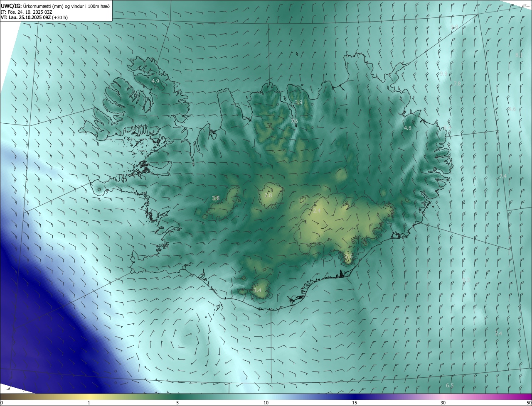
Task: Click the 8.1 value label over the sea
Action: click(x=519, y=55)
